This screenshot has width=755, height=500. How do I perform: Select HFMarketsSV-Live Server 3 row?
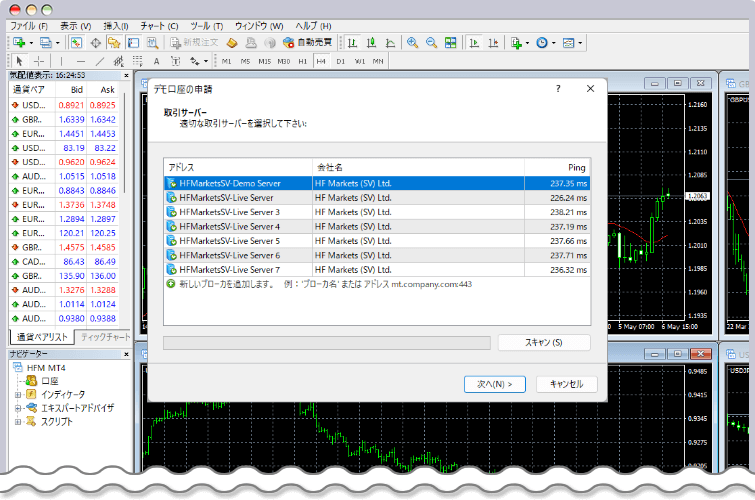pos(377,212)
